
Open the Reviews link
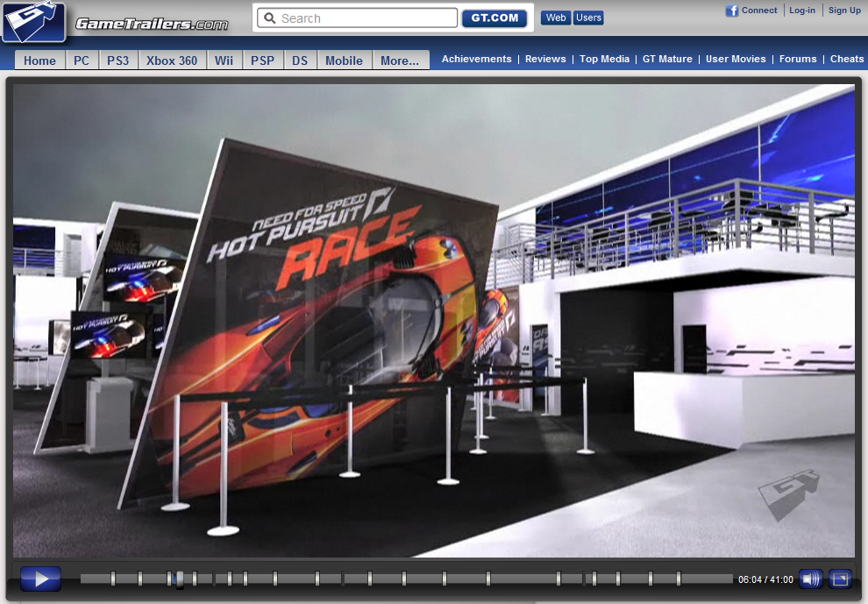pyautogui.click(x=545, y=59)
